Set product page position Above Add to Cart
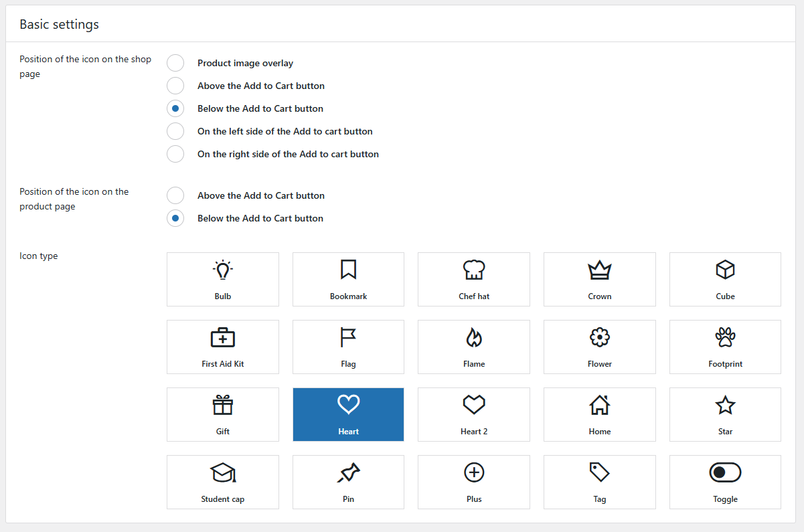The height and width of the screenshot is (532, 804). 175,195
